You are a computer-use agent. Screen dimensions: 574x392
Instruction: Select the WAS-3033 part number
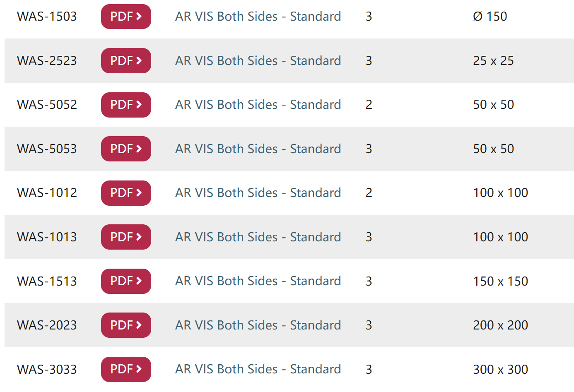pyautogui.click(x=47, y=369)
